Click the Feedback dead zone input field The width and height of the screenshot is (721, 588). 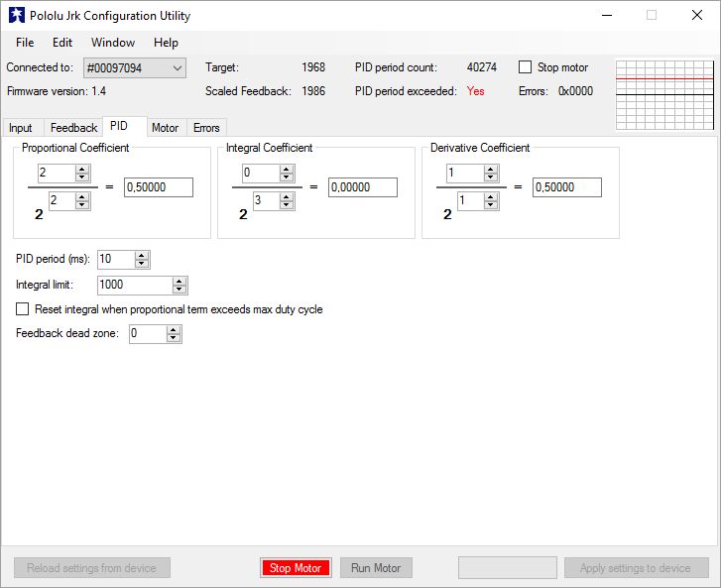[x=148, y=334]
